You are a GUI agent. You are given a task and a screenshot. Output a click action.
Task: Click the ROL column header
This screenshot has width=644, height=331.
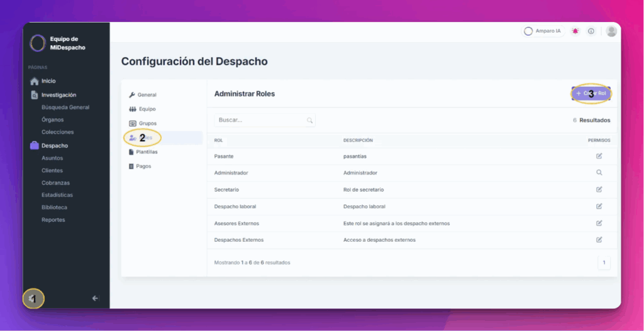[x=218, y=140]
